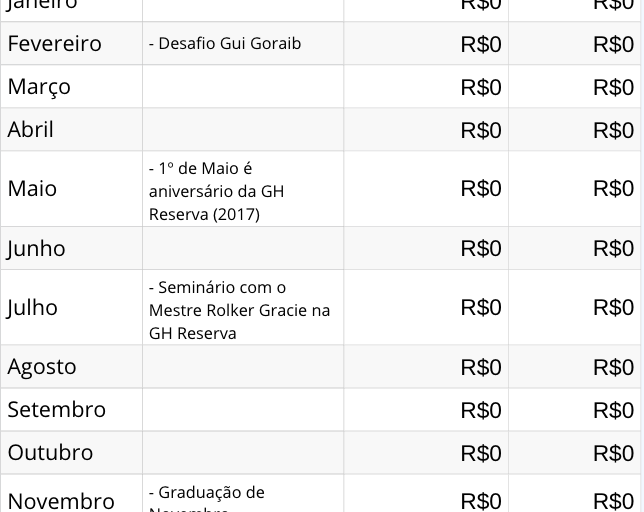The image size is (644, 512).
Task: Select the Julho month cell
Action: tap(33, 308)
